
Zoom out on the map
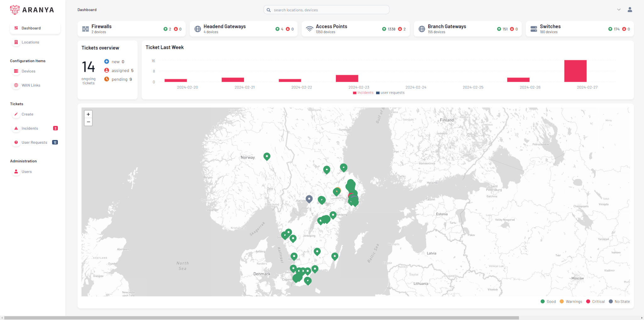point(88,122)
